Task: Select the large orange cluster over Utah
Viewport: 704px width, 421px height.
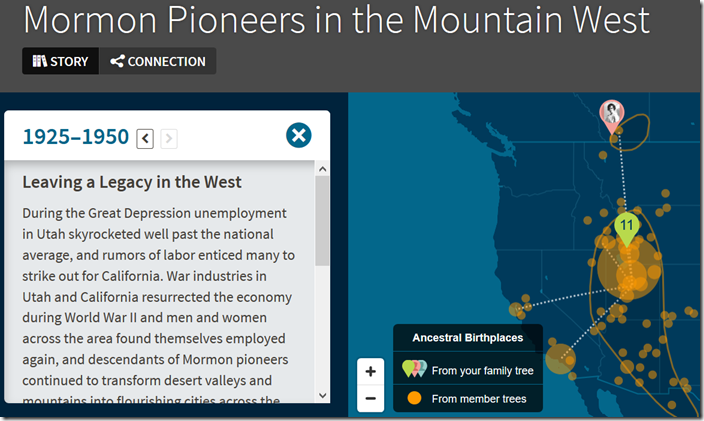Action: (629, 268)
